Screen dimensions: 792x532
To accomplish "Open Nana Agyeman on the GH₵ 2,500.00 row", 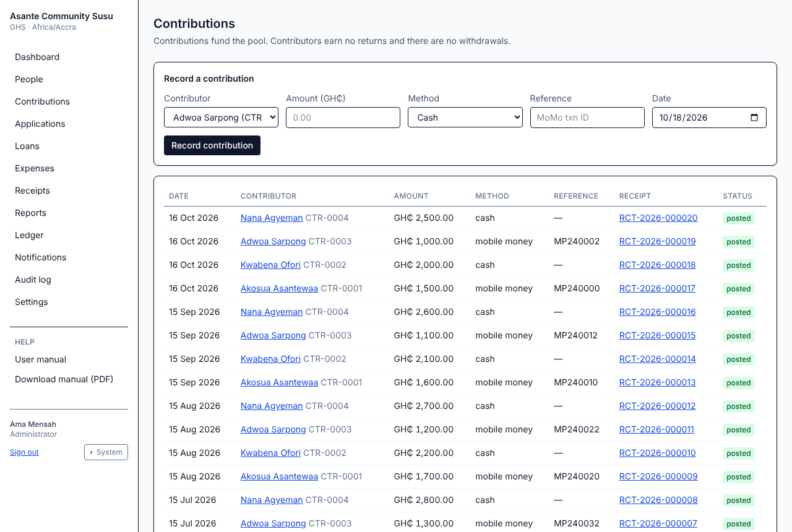I will click(x=272, y=218).
